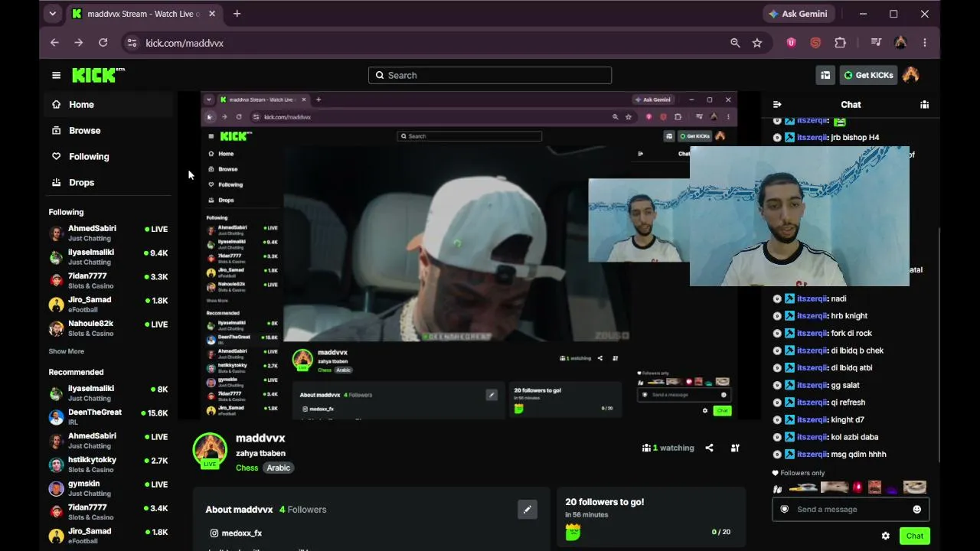
Task: Click the Kick logo
Action: coord(98,75)
